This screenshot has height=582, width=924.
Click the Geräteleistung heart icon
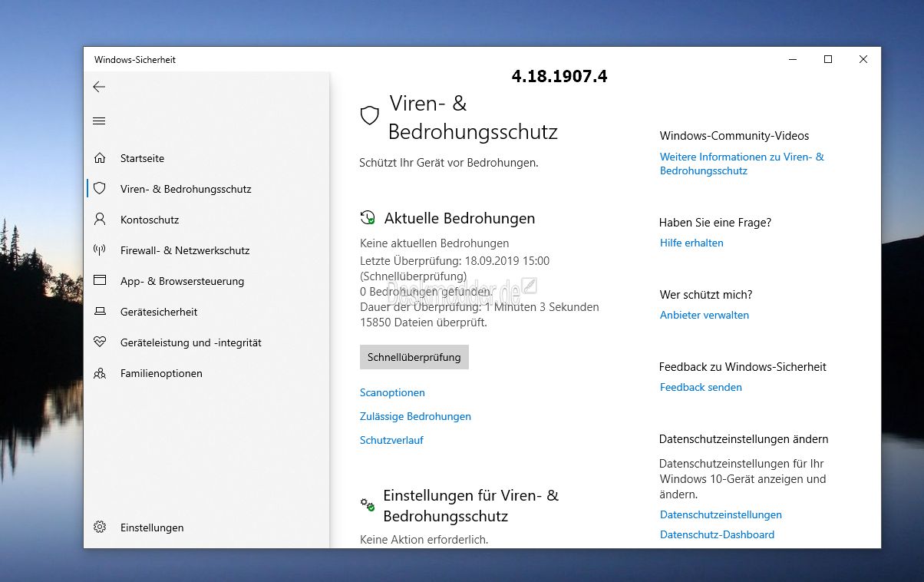99,342
